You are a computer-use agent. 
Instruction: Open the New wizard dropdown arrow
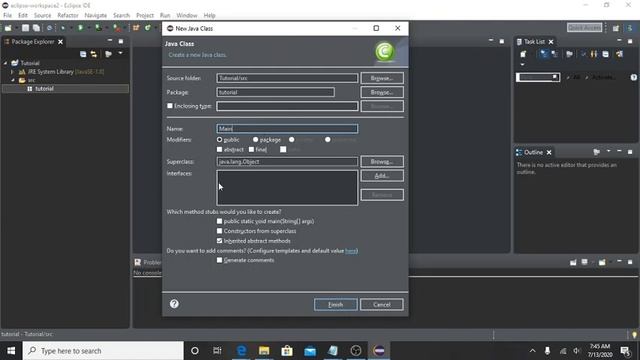click(x=16, y=28)
